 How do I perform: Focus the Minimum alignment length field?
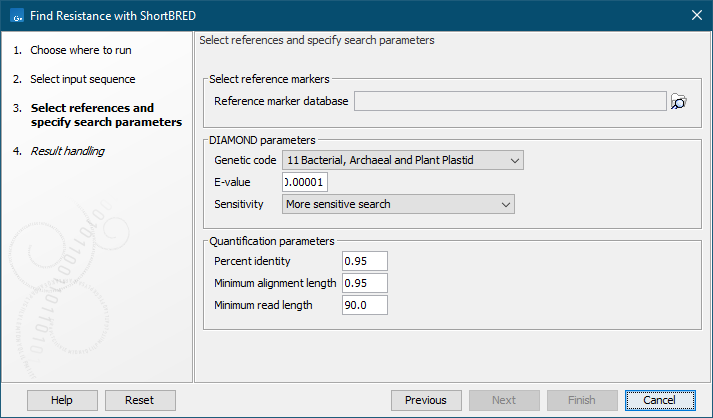click(x=364, y=283)
